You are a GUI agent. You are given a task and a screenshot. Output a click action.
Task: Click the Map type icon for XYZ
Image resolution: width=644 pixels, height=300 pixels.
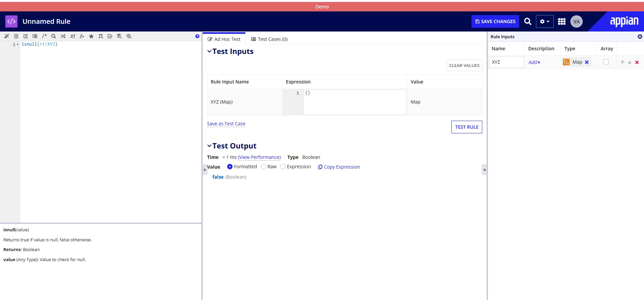(x=566, y=62)
